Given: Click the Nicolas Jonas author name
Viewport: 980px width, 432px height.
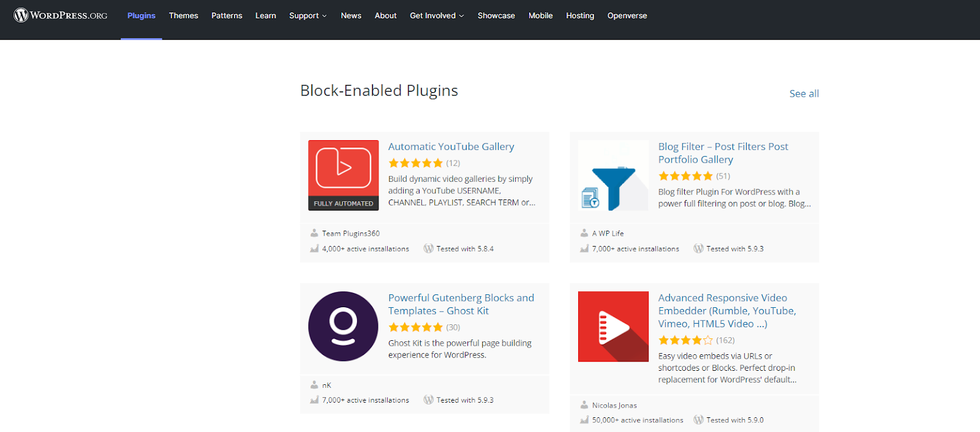Looking at the screenshot, I should (614, 405).
